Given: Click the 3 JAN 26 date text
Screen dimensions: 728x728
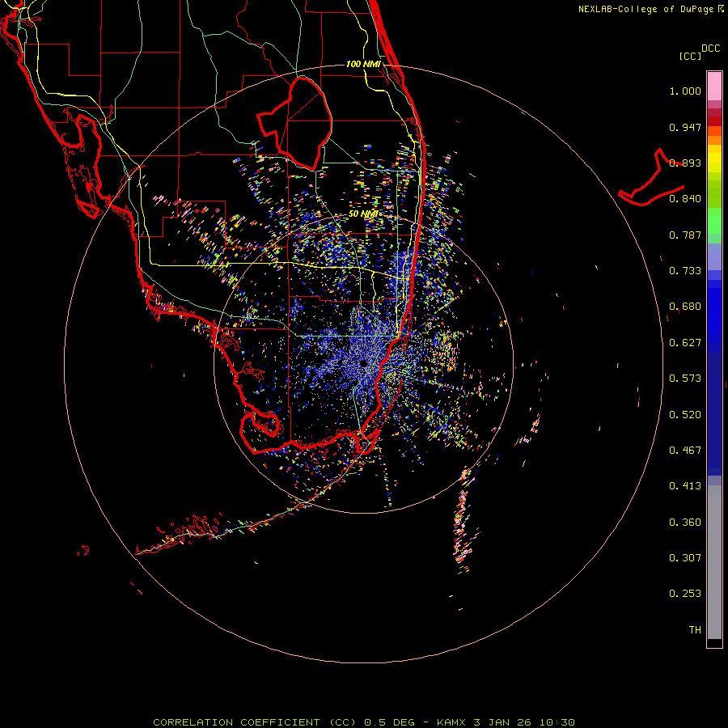Looking at the screenshot, I should pos(502,722).
